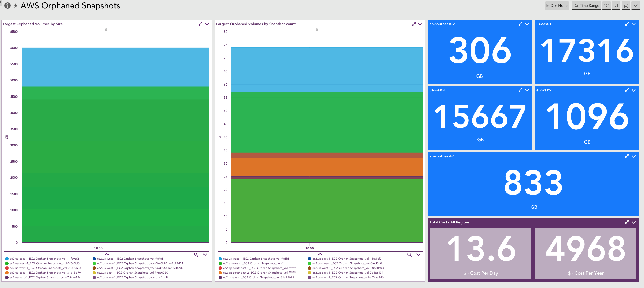Screen dimensions: 644x288
Task: Star the AWS Orphaned Snapshots dashboard
Action: (16, 6)
